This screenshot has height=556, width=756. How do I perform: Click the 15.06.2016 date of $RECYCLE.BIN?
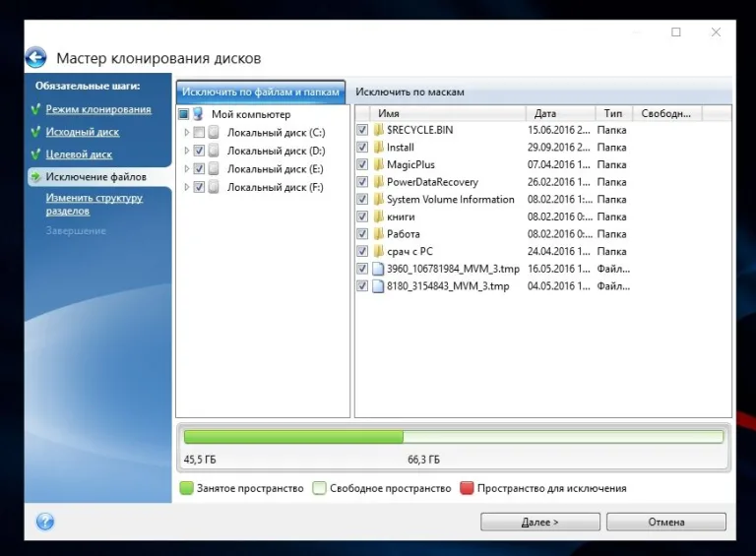(559, 130)
